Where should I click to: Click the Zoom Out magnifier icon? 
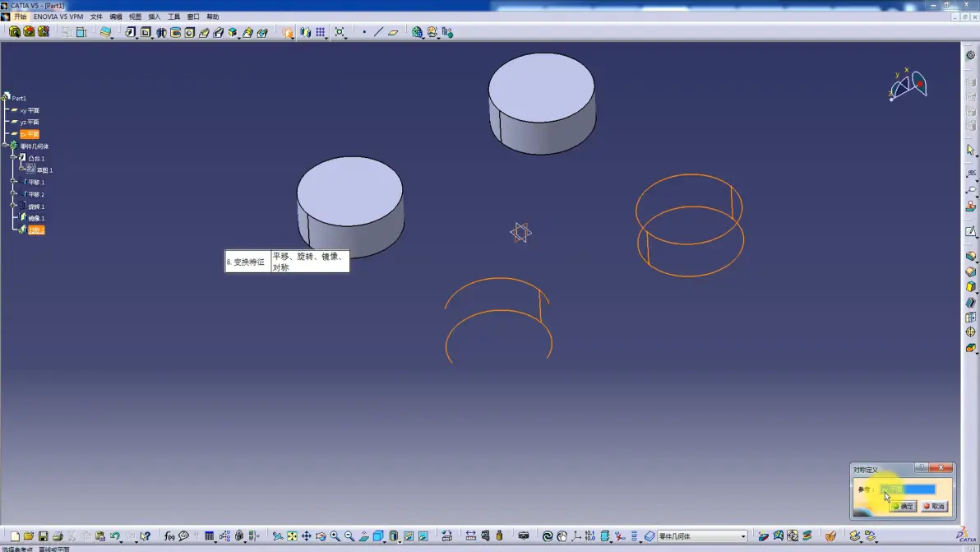point(349,536)
